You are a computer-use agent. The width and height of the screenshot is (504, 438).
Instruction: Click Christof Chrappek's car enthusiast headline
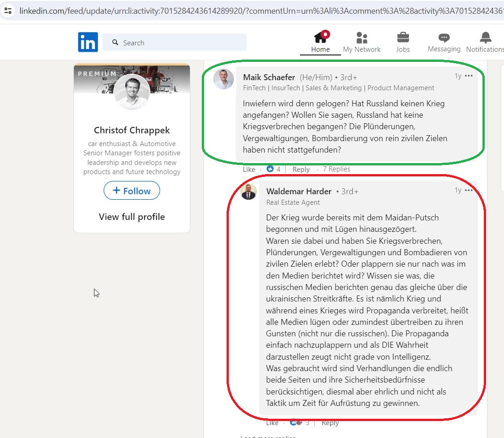click(132, 158)
